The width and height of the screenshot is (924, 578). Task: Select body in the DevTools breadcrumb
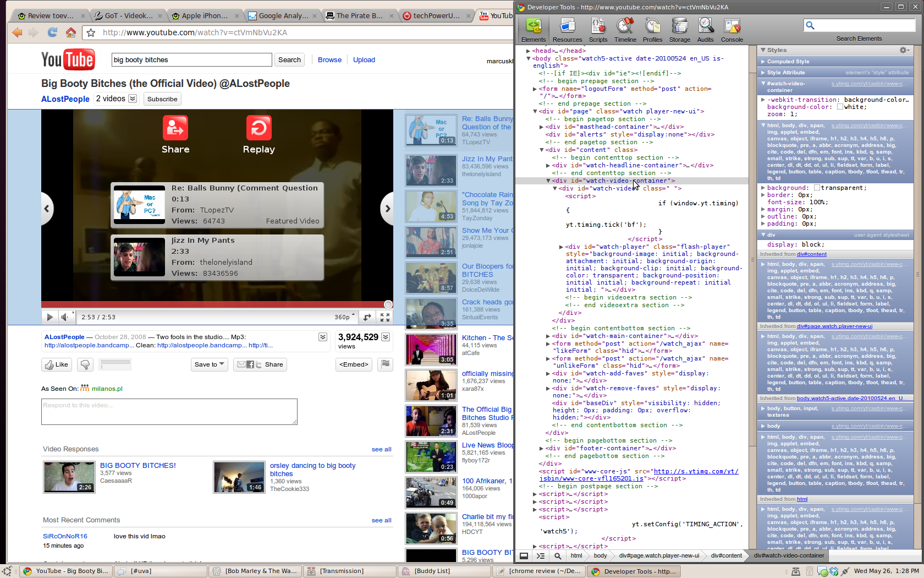click(x=600, y=555)
